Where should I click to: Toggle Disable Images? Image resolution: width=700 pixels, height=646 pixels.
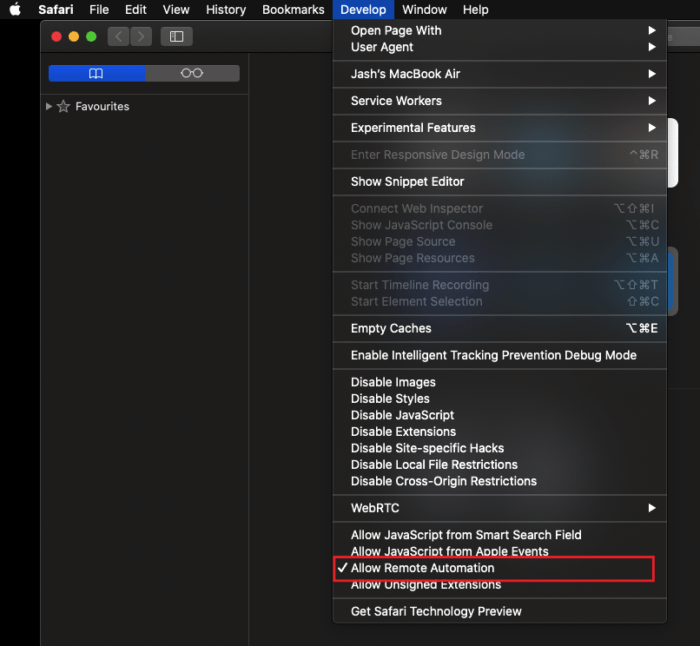(x=500, y=382)
